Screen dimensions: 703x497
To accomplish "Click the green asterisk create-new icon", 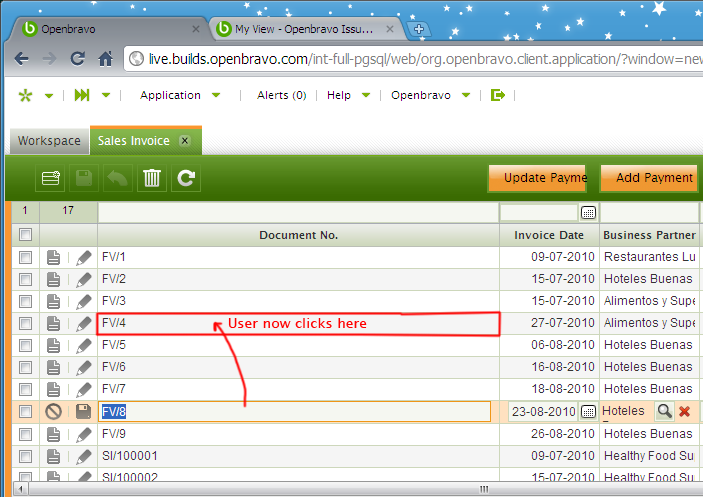I will (26, 95).
